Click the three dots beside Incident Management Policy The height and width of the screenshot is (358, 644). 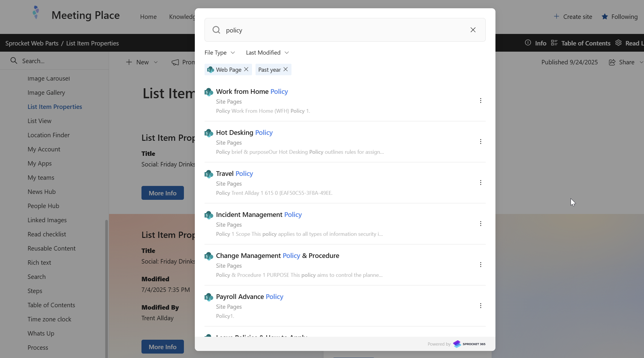(480, 224)
